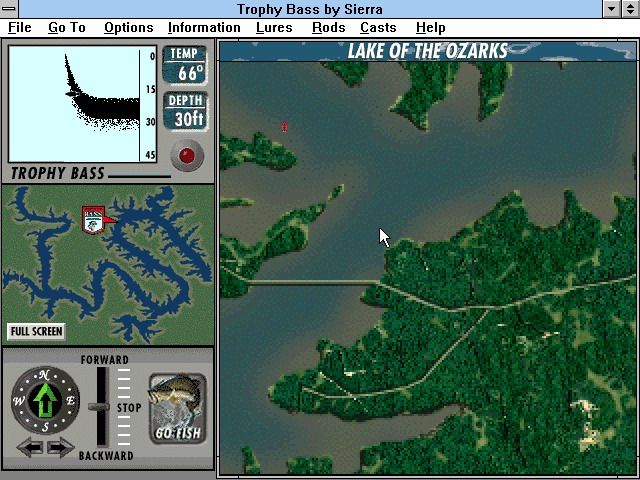Click the maximize/restore title bar button
Image resolution: width=640 pixels, height=480 pixels.
click(630, 9)
